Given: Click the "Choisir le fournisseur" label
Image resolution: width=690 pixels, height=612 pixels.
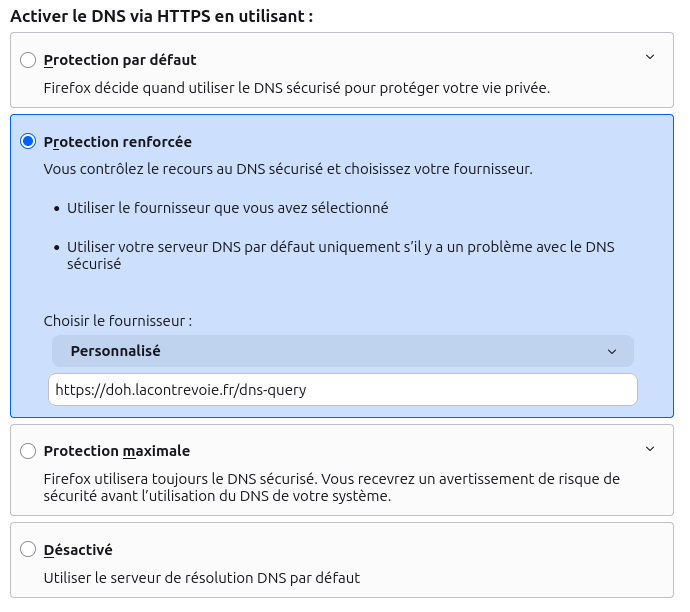Looking at the screenshot, I should point(117,321).
